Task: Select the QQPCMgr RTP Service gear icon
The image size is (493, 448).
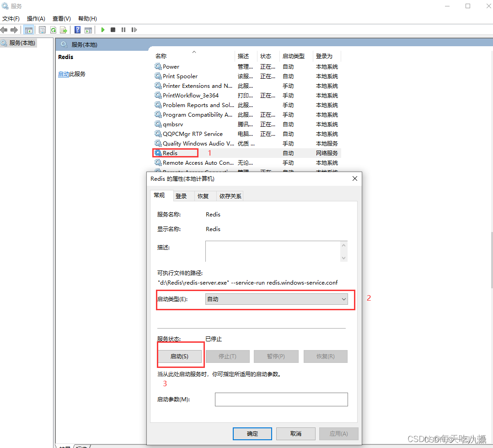Action: click(158, 134)
